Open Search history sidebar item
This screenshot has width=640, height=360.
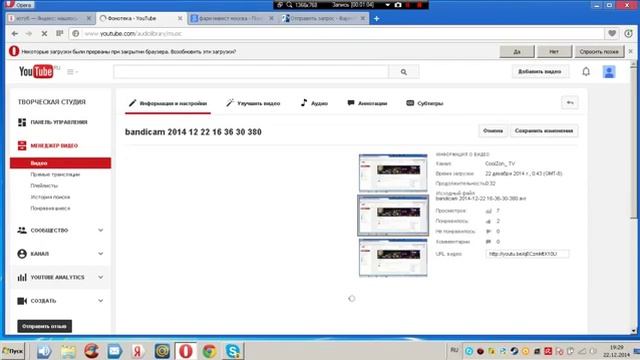pyautogui.click(x=50, y=197)
